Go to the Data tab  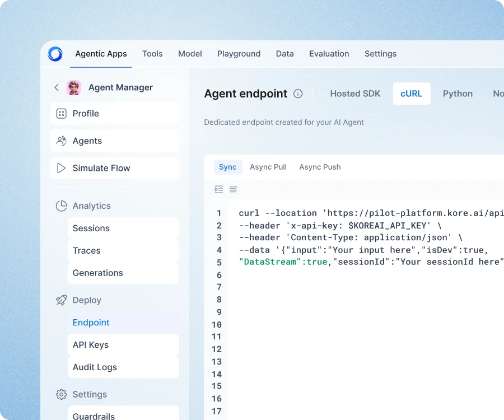click(x=285, y=54)
